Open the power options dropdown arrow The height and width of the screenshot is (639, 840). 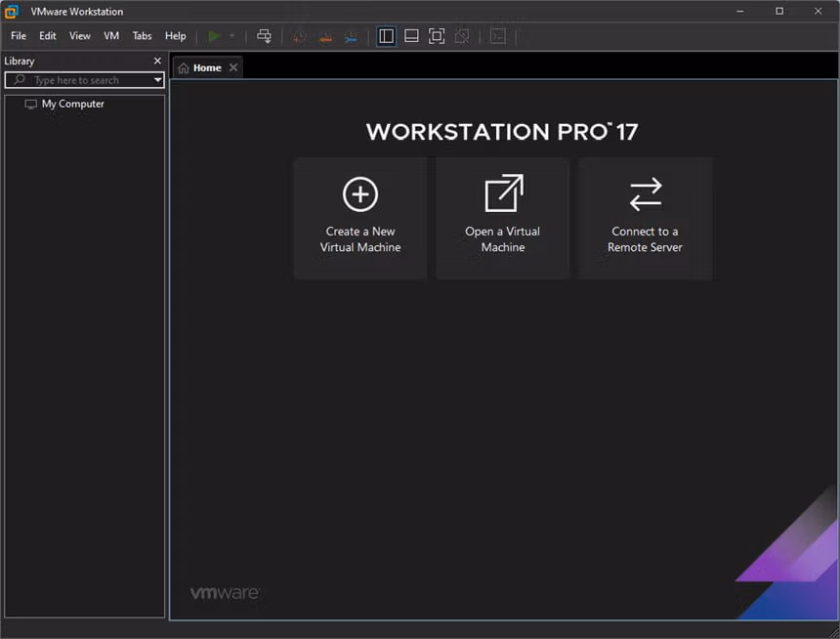click(231, 36)
